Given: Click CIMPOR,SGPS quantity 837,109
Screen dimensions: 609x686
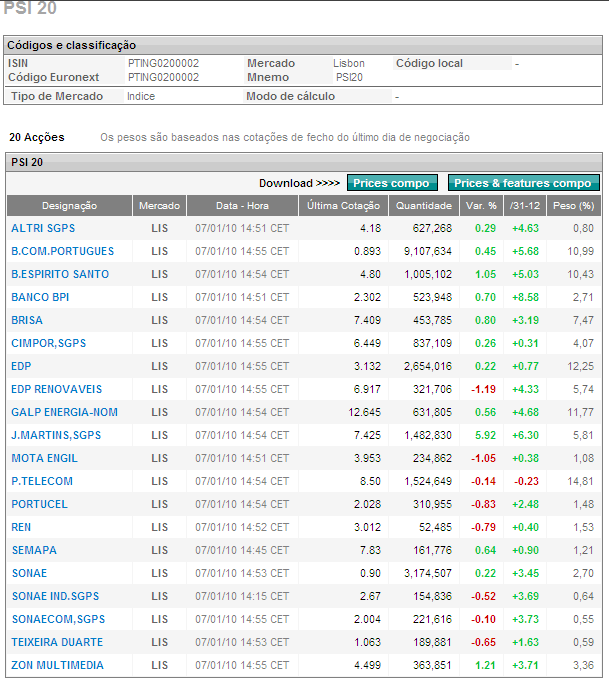Looking at the screenshot, I should pos(432,343).
